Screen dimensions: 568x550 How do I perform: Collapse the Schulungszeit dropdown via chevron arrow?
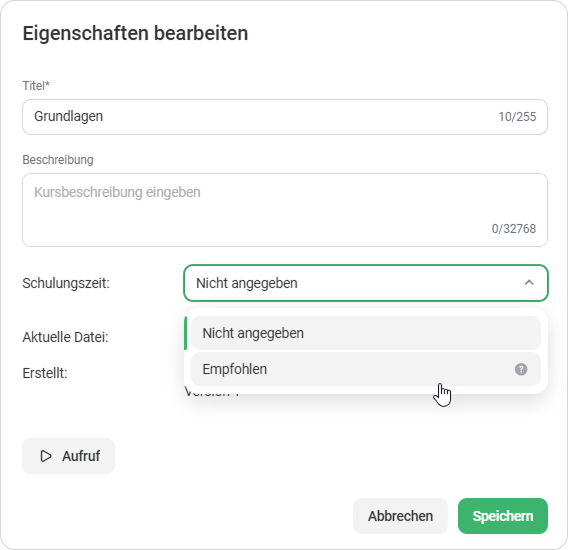pos(529,283)
